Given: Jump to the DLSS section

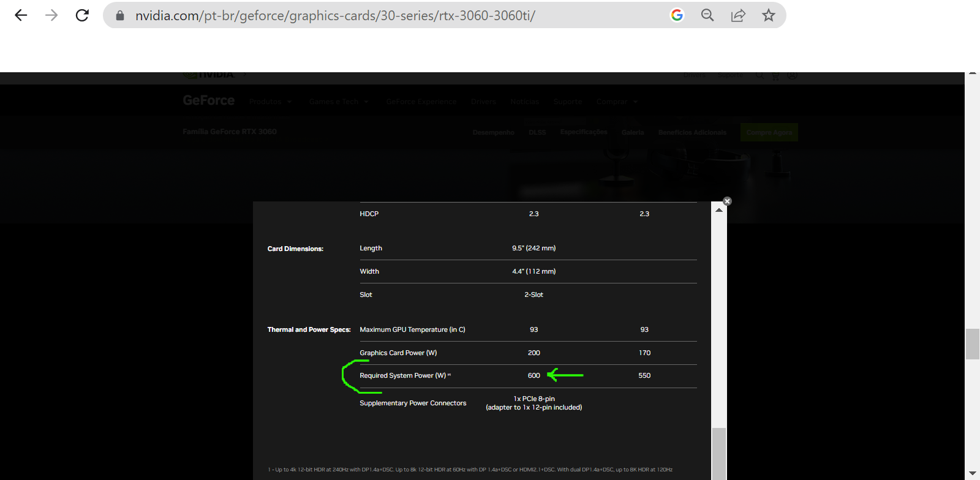Looking at the screenshot, I should (x=537, y=132).
